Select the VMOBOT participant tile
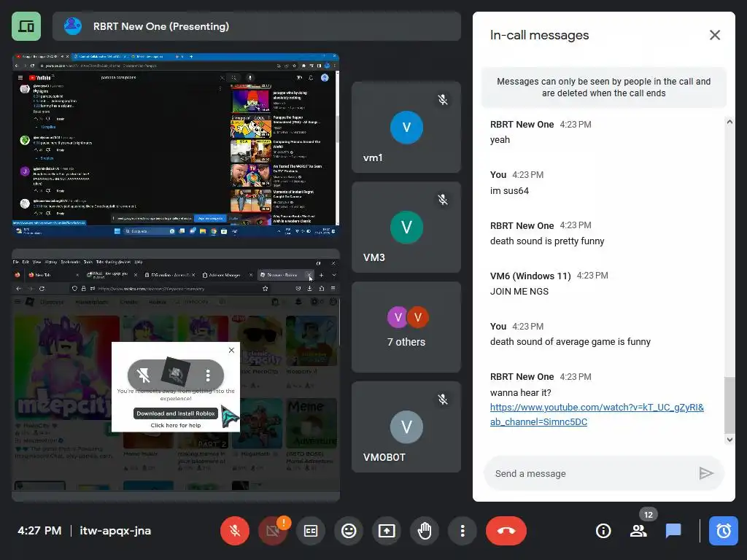This screenshot has height=560, width=747. (x=406, y=427)
